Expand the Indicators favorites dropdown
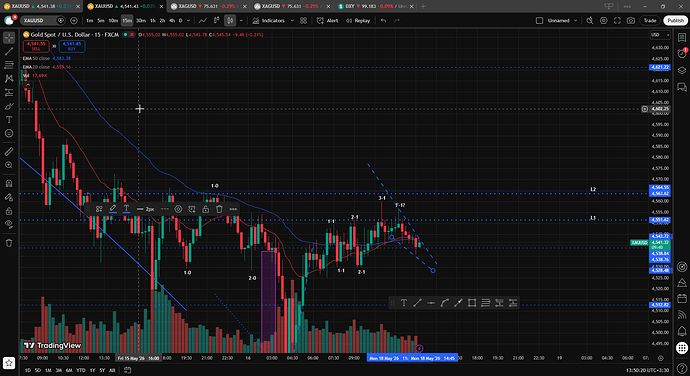 click(x=292, y=21)
